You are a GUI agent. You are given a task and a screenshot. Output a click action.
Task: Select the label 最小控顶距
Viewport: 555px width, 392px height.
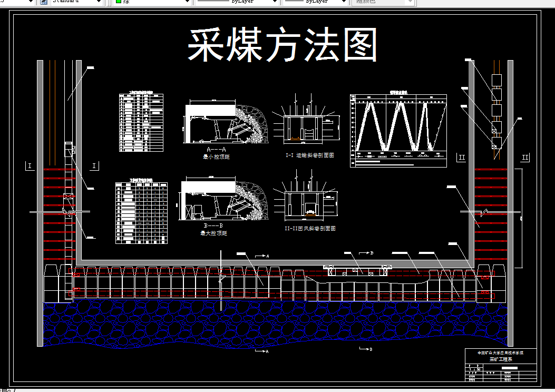tap(216, 156)
